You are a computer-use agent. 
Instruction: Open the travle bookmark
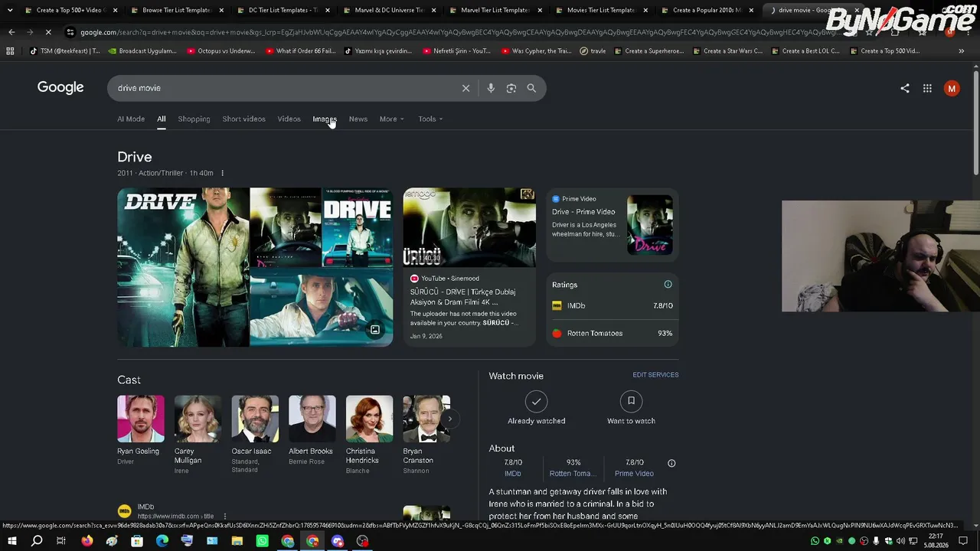[x=593, y=51]
